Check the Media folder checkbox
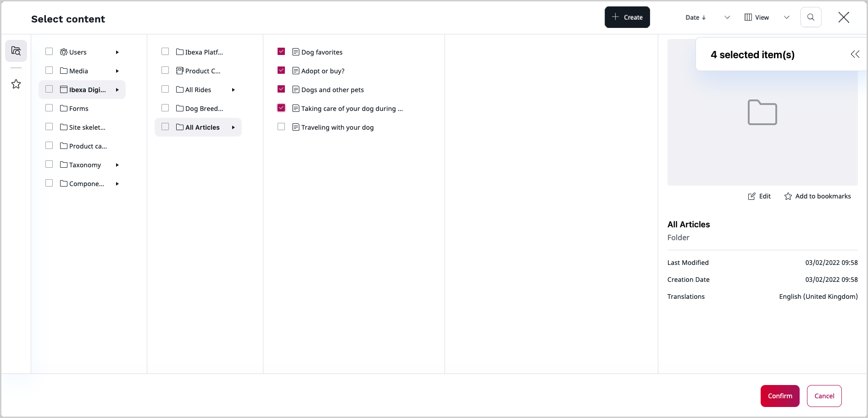Image resolution: width=868 pixels, height=418 pixels. point(49,70)
